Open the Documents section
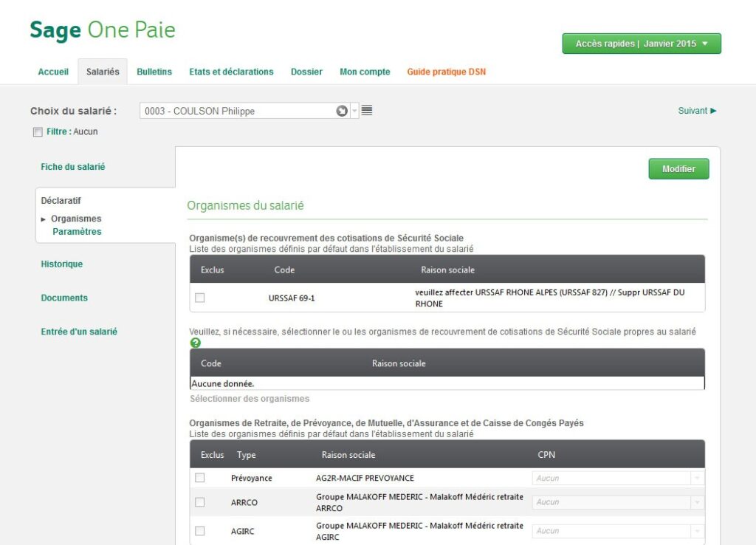 (x=64, y=298)
